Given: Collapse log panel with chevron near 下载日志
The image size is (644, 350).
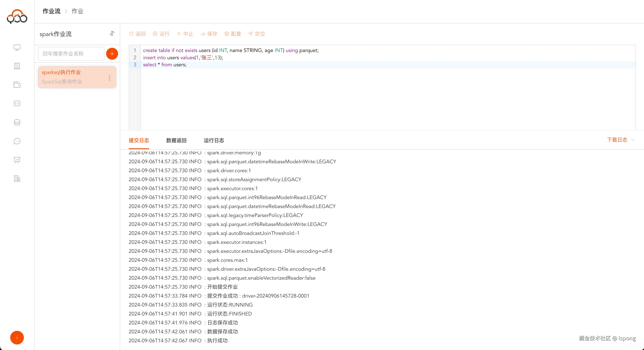Looking at the screenshot, I should point(633,140).
